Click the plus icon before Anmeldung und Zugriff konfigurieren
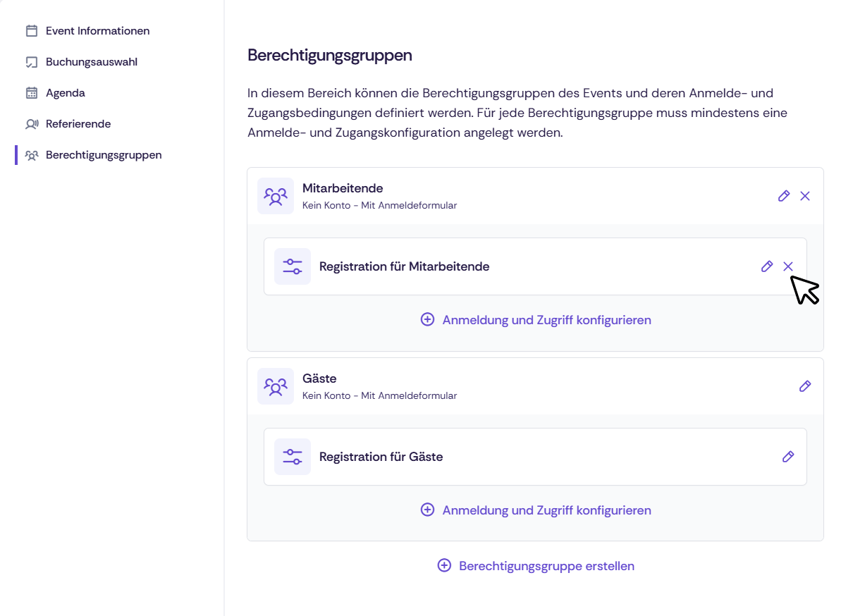841x616 pixels. coord(428,319)
